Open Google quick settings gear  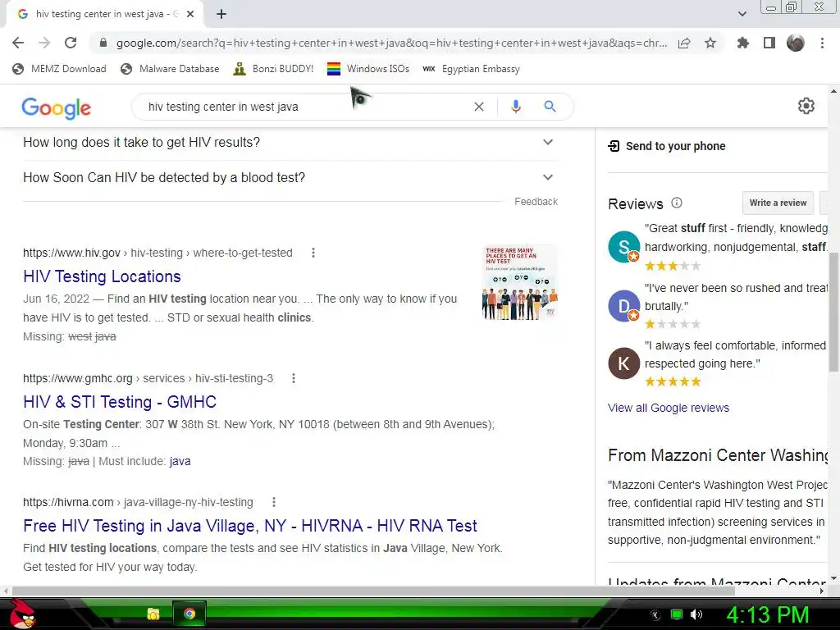coord(806,106)
